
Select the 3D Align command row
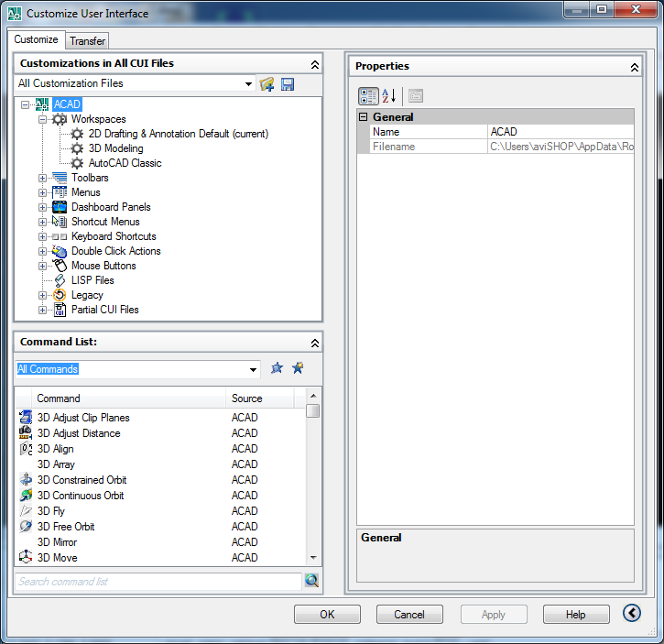click(161, 449)
